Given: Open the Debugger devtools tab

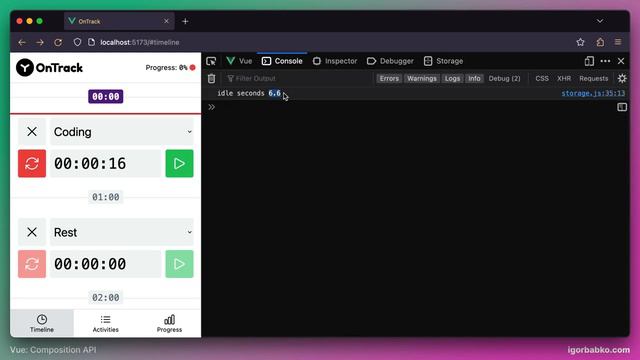Looking at the screenshot, I should 390,61.
